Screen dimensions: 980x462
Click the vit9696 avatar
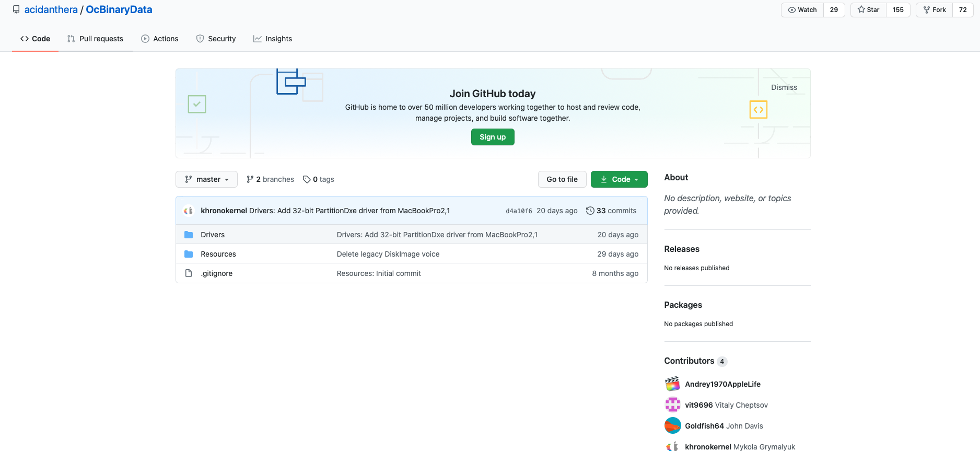click(673, 405)
